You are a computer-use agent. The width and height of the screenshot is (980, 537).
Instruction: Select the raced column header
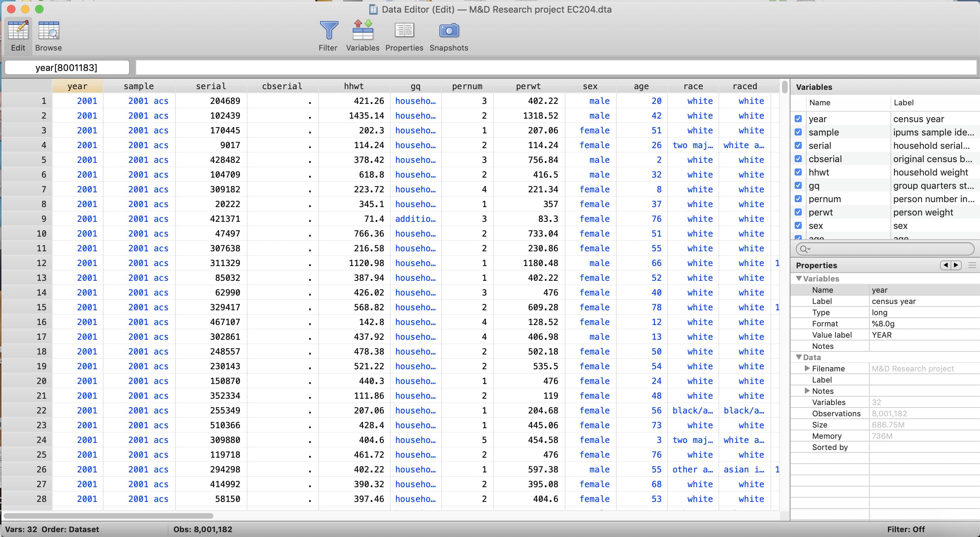(x=745, y=86)
